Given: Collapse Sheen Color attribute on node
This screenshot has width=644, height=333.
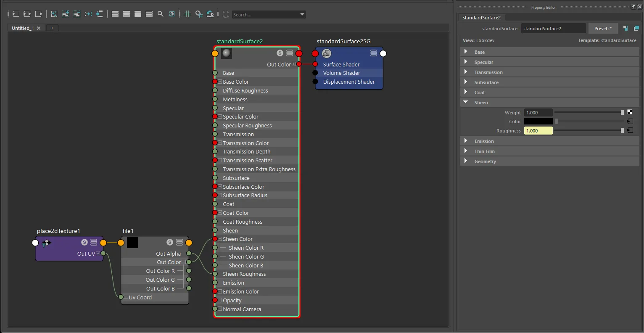Looking at the screenshot, I should (220, 239).
